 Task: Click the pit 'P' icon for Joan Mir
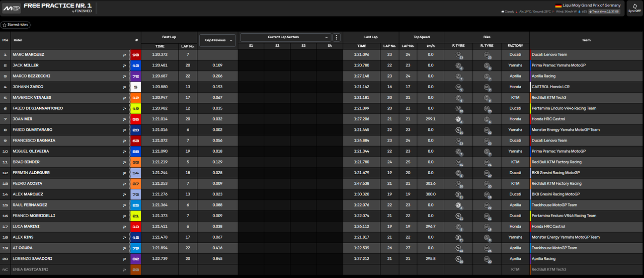[124, 119]
